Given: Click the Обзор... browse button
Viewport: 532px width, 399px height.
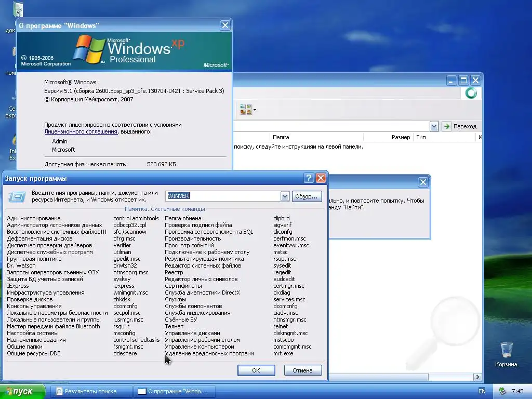Looking at the screenshot, I should 307,196.
